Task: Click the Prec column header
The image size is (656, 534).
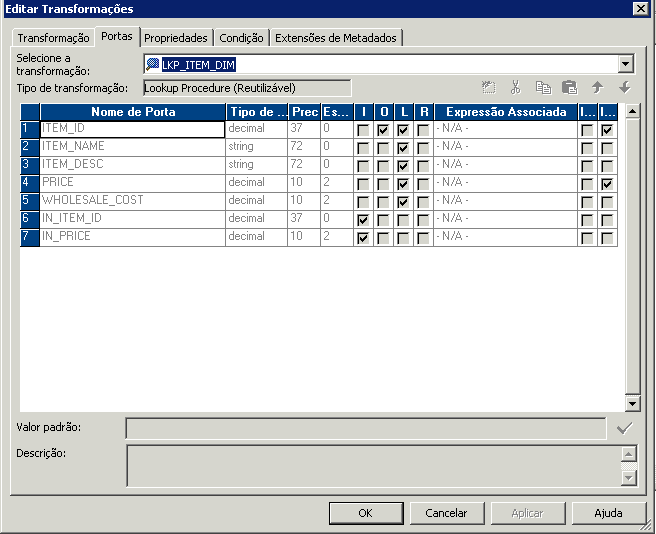Action: [x=304, y=112]
